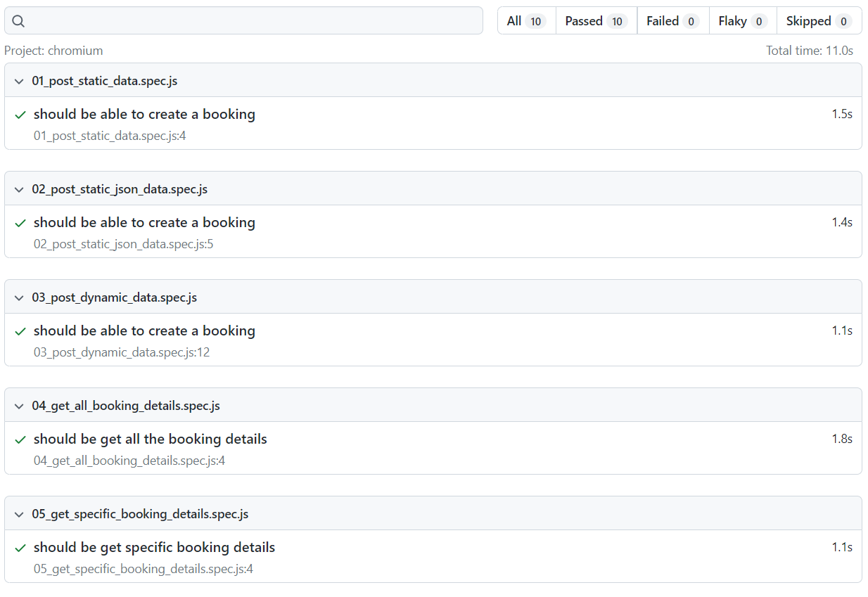Viewport: 868px width, 597px height.
Task: Click the passed checkmark for get all booking
Action: [x=20, y=439]
